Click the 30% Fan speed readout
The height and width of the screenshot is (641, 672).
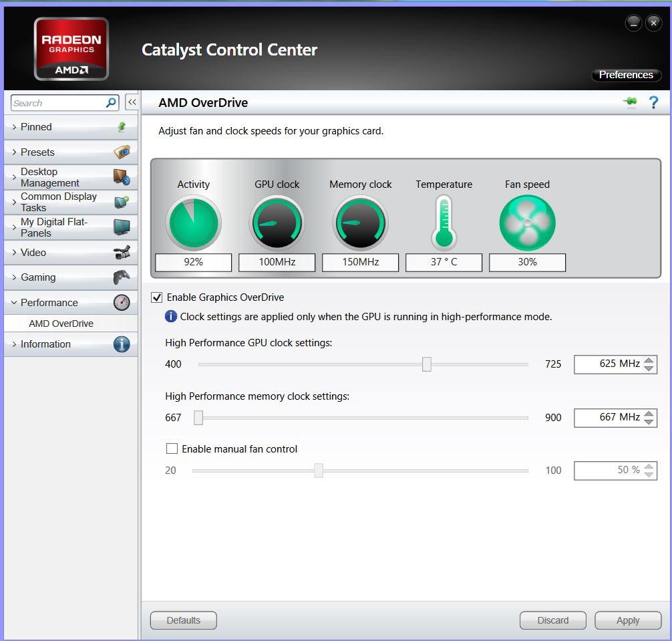[x=528, y=263]
